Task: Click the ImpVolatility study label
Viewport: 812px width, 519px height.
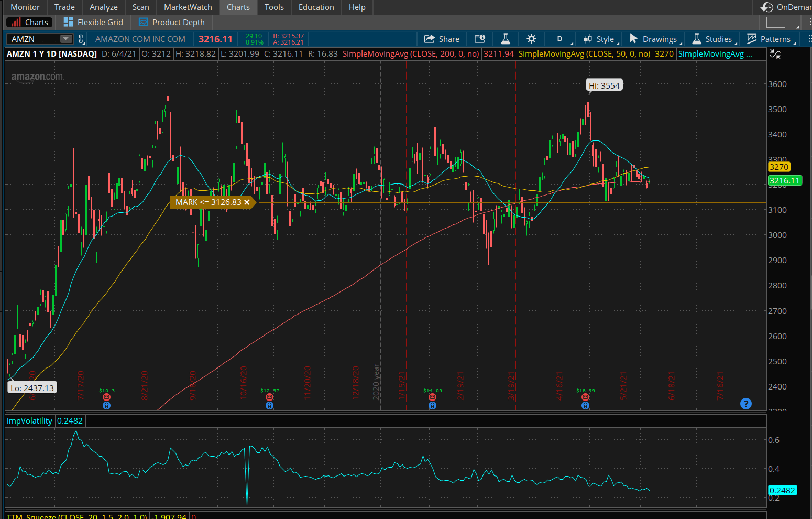Action: tap(29, 421)
